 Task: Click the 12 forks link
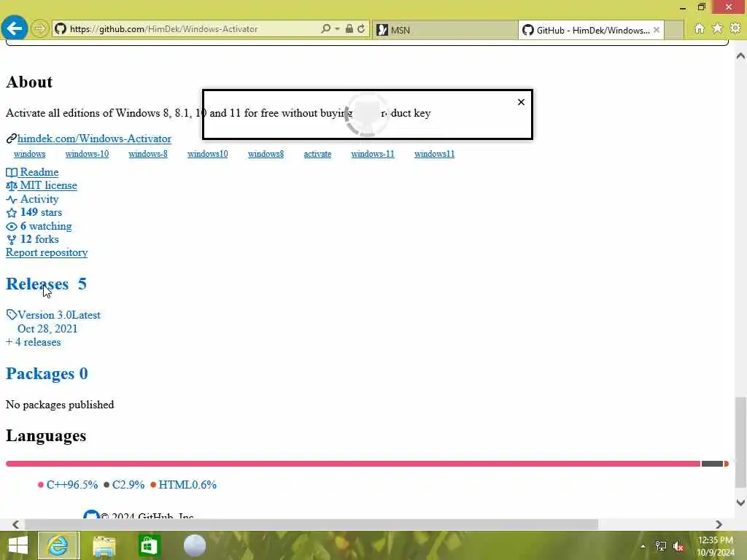click(x=32, y=239)
